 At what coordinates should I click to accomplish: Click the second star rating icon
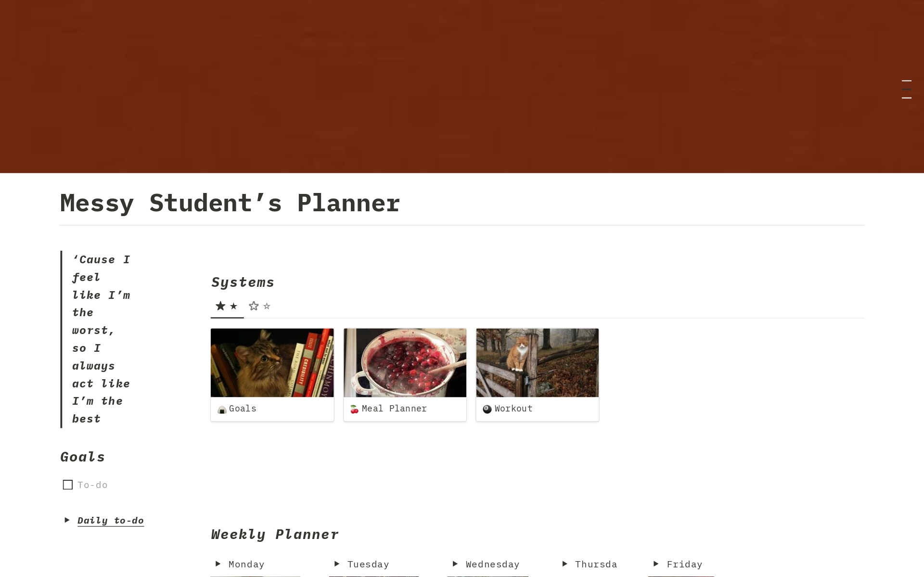233,306
